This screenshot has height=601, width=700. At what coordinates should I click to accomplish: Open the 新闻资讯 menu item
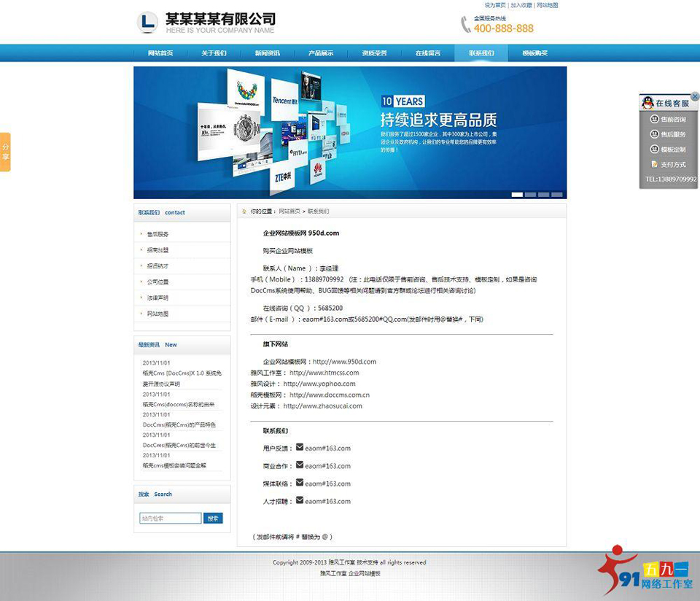pyautogui.click(x=267, y=53)
